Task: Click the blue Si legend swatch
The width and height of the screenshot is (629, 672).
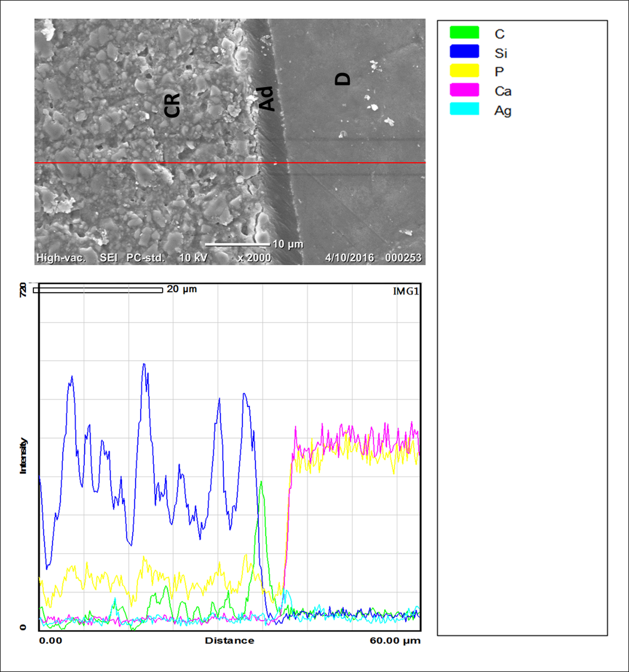Action: [464, 51]
